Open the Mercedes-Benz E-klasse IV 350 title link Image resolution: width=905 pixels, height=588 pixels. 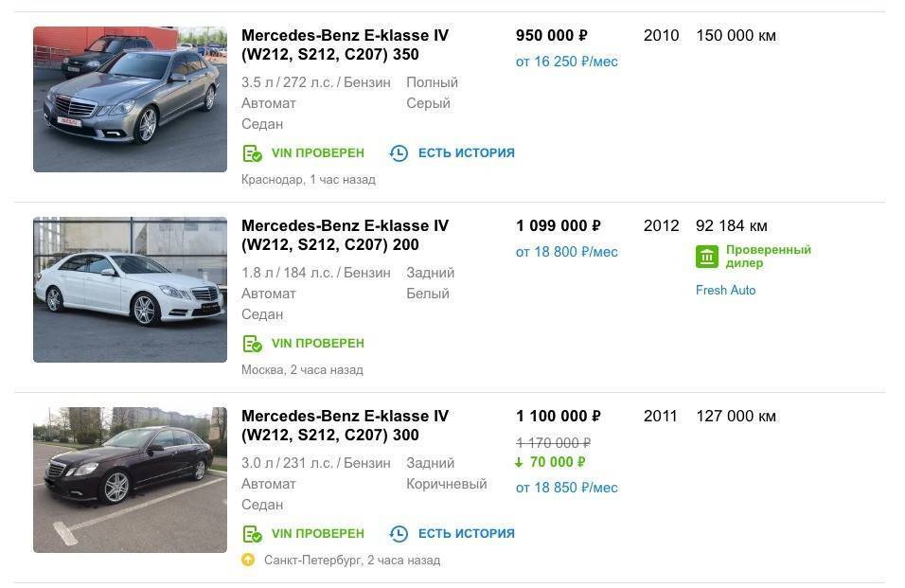[345, 45]
